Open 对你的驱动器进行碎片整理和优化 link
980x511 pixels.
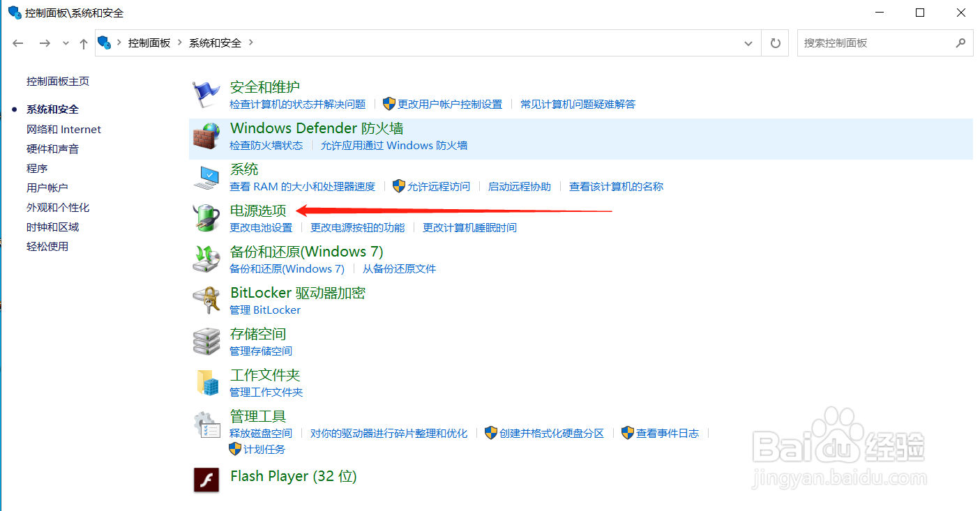[389, 434]
